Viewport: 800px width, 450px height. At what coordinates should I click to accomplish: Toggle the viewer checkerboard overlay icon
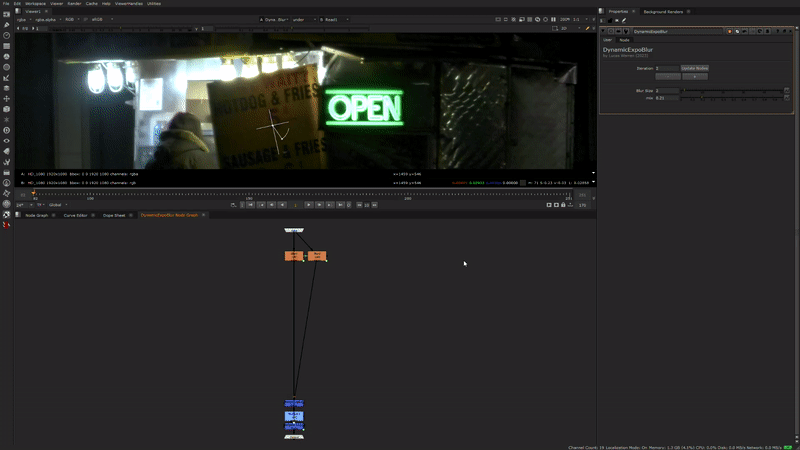coord(530,19)
